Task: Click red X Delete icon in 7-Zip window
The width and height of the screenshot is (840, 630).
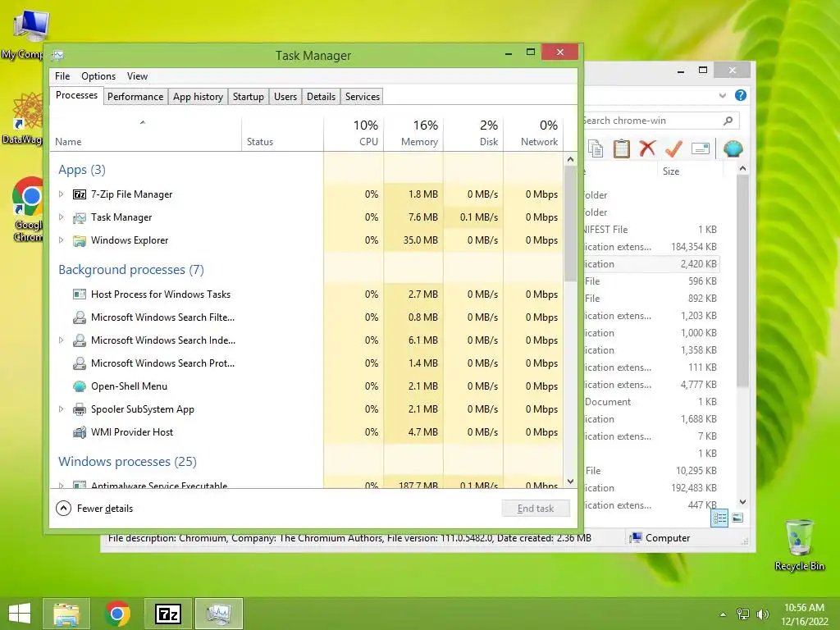Action: click(648, 148)
